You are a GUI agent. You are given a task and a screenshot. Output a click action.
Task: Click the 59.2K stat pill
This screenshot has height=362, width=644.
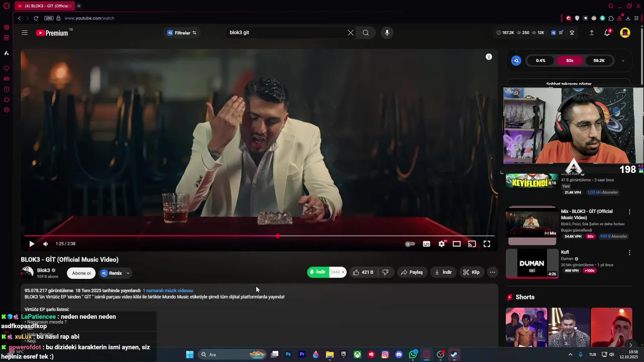click(x=599, y=60)
